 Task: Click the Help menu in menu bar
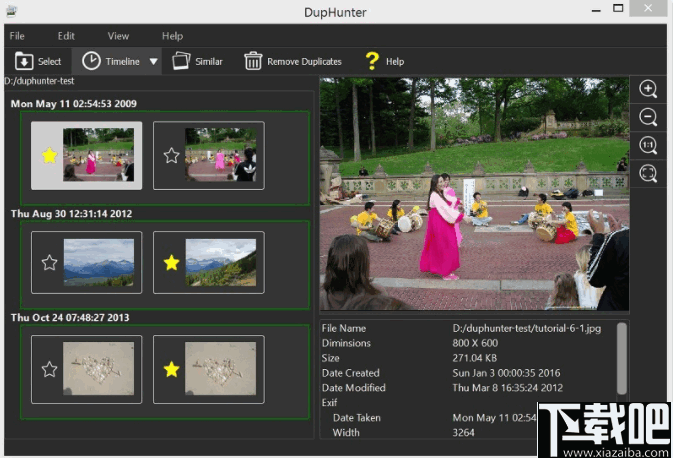(172, 36)
